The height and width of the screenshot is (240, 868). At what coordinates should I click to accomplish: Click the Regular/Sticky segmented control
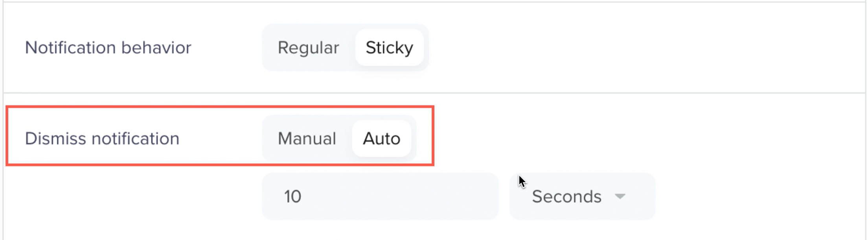[x=345, y=48]
